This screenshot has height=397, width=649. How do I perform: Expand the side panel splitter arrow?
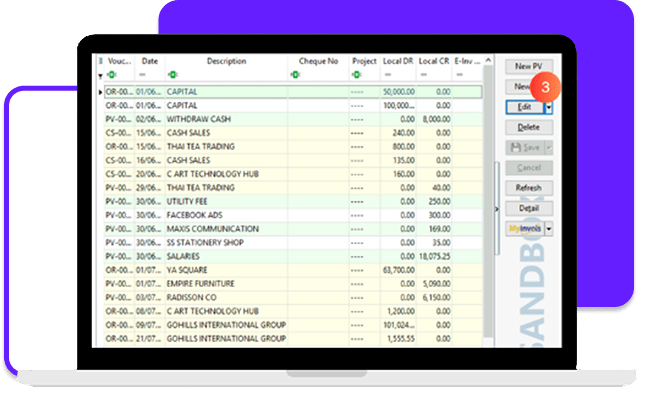497,209
